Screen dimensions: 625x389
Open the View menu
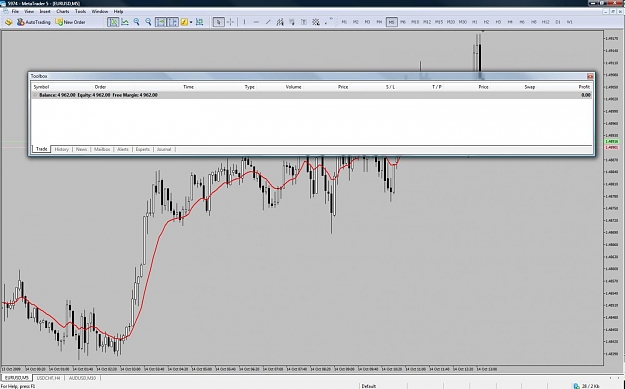click(x=29, y=12)
